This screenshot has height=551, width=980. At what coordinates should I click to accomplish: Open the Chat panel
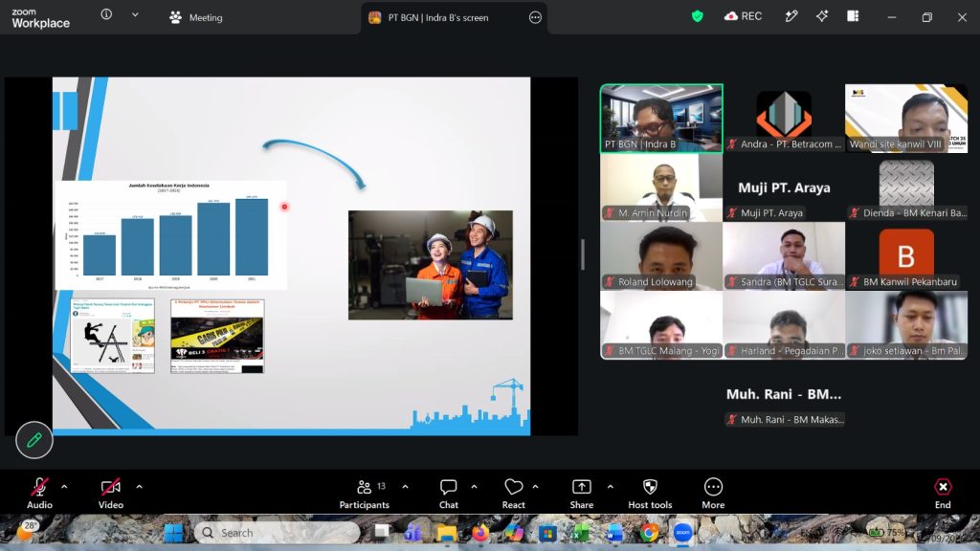tap(449, 493)
